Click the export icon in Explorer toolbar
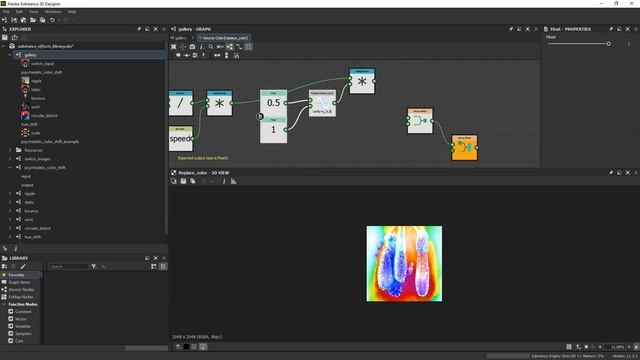This screenshot has height=360, width=640. click(x=15, y=38)
